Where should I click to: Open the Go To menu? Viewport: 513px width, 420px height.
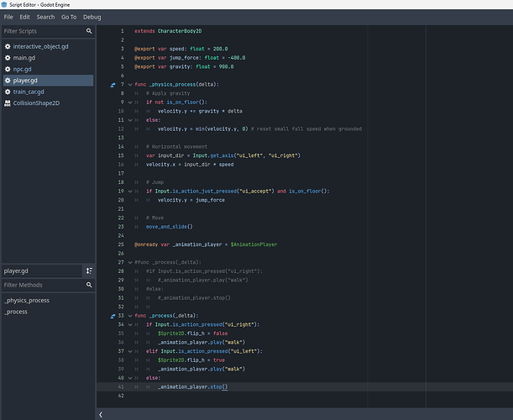click(x=68, y=17)
